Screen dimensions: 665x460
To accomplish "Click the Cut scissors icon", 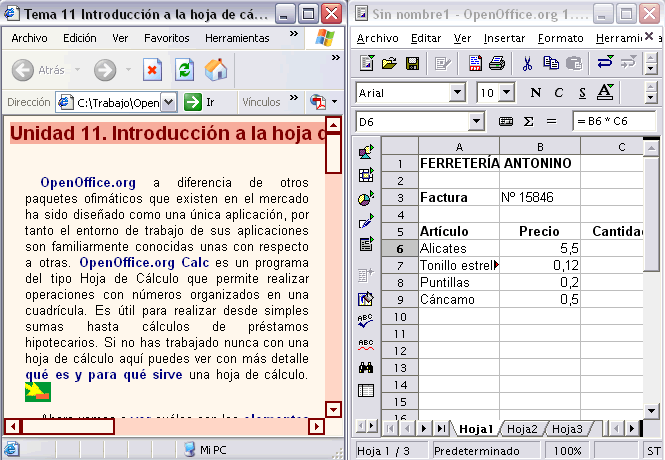I will click(x=526, y=64).
